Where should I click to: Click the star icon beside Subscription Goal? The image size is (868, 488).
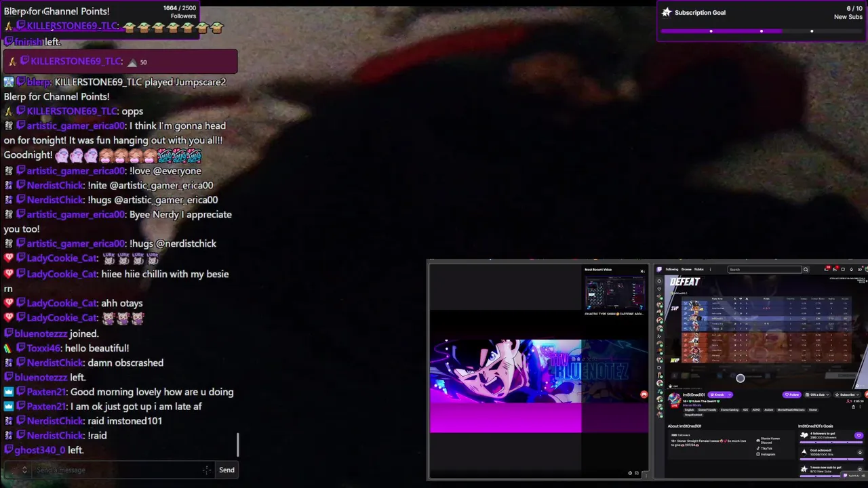(667, 12)
